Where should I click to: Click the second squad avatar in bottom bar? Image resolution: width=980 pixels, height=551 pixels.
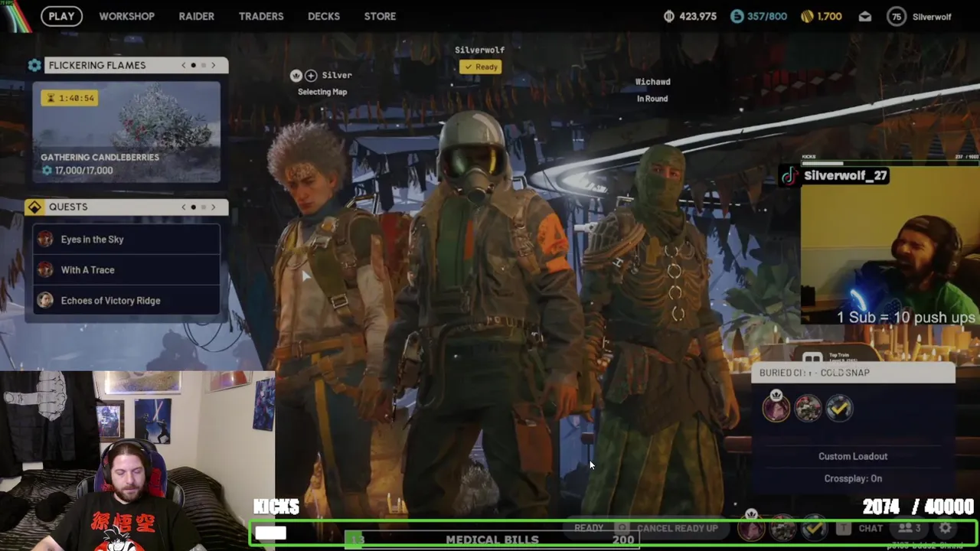782,528
